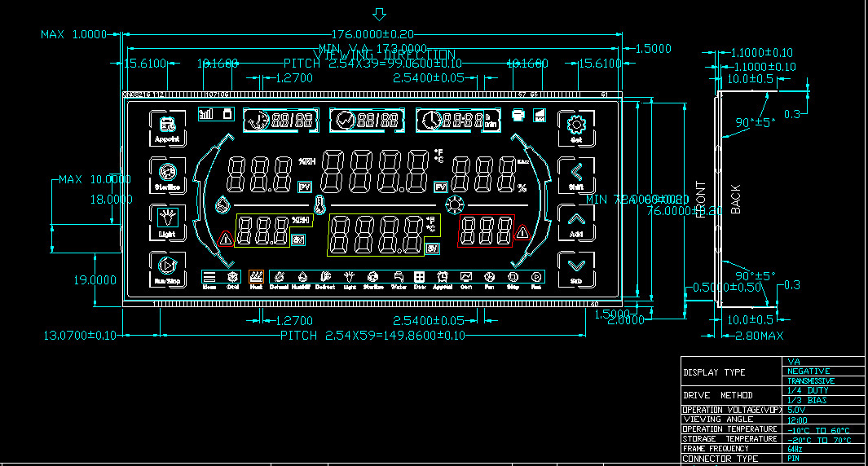Click the right red warning triangle
The height and width of the screenshot is (466, 868).
522,231
